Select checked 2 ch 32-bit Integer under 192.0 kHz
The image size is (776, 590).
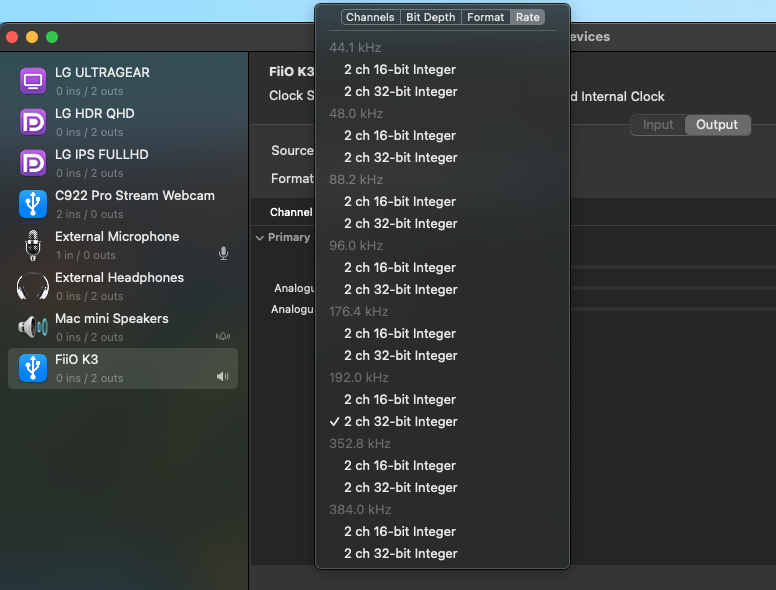[442, 422]
